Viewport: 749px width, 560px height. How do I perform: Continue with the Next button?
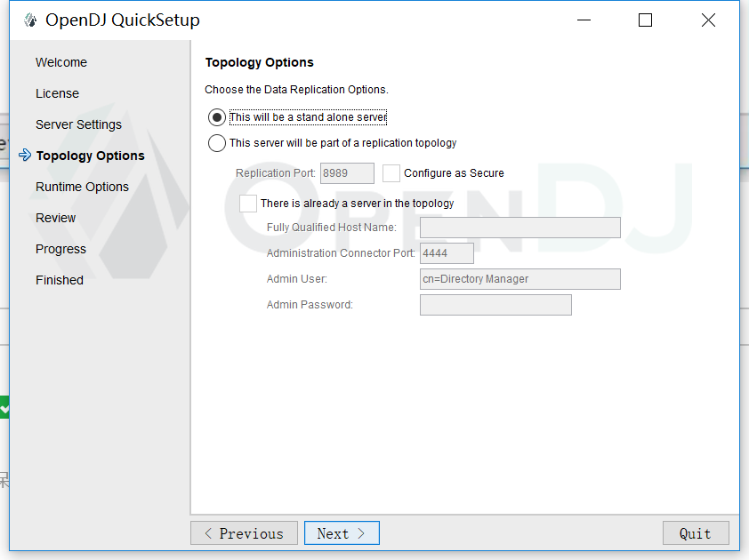(x=342, y=533)
